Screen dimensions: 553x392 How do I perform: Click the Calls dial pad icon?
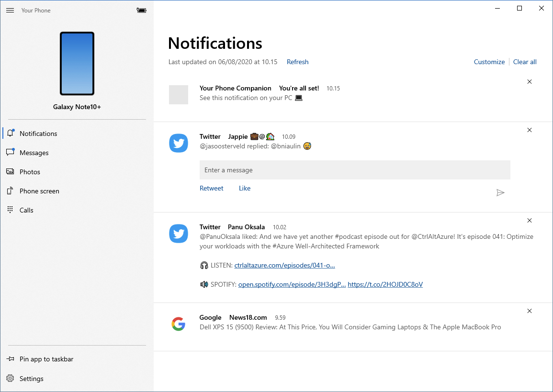point(10,210)
